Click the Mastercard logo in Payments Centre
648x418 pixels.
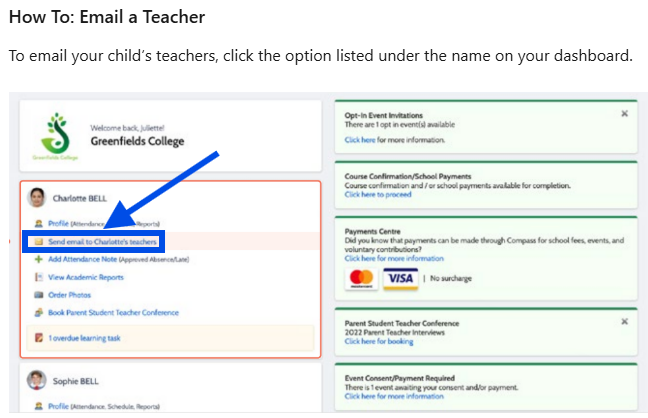[x=359, y=278]
